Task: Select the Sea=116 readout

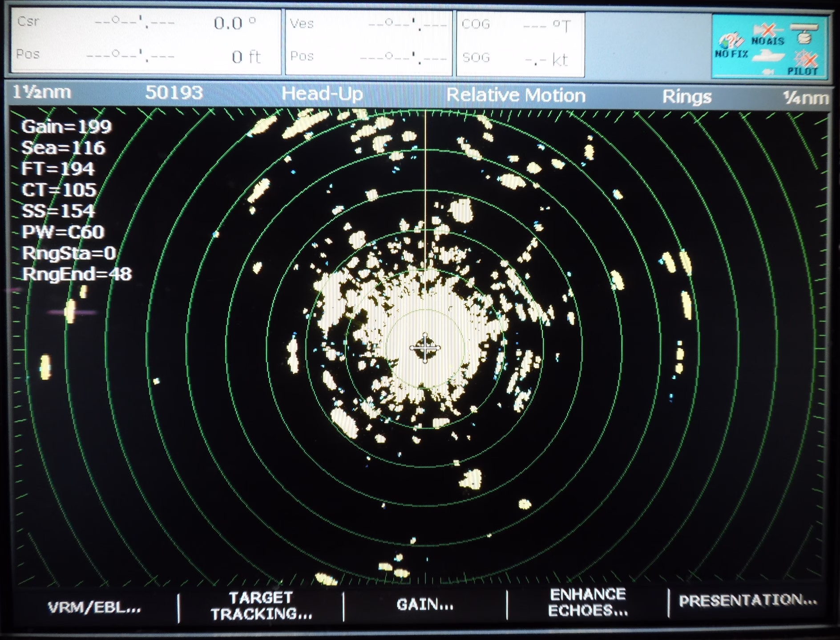Action: pos(63,148)
